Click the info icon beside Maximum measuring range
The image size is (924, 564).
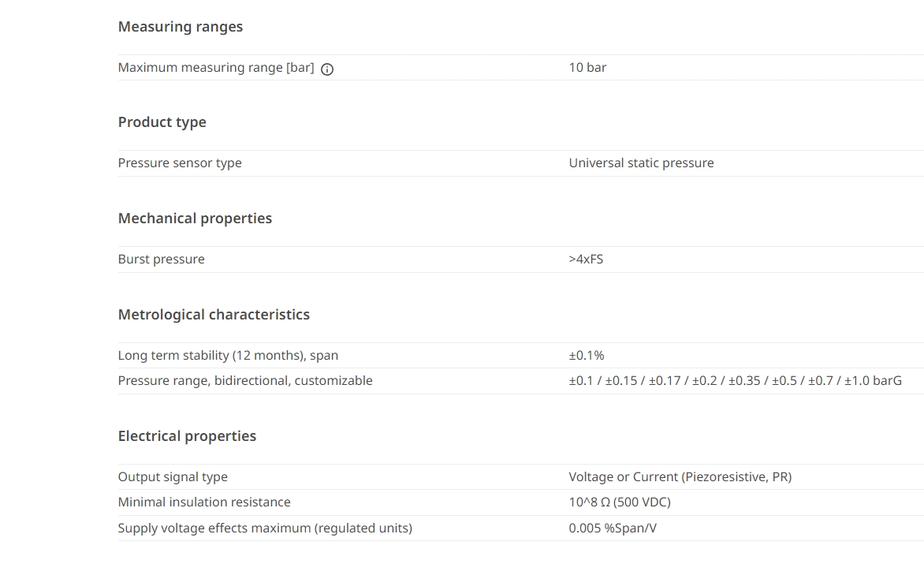point(327,69)
